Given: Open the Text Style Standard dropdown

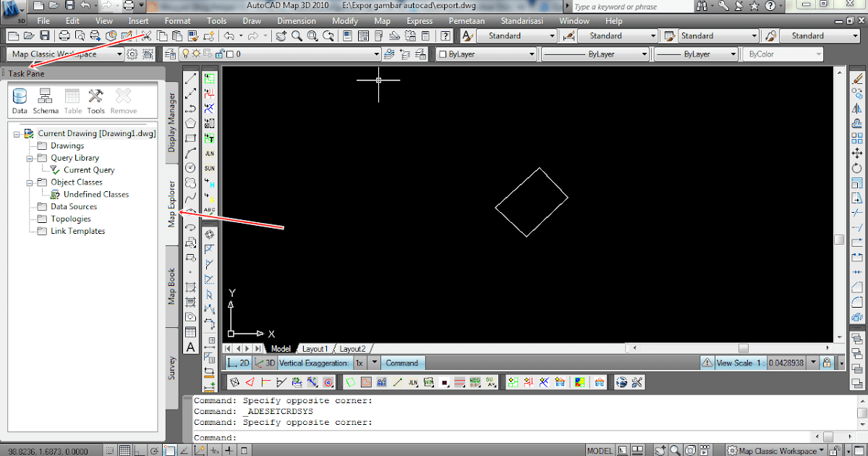Looking at the screenshot, I should [x=517, y=35].
